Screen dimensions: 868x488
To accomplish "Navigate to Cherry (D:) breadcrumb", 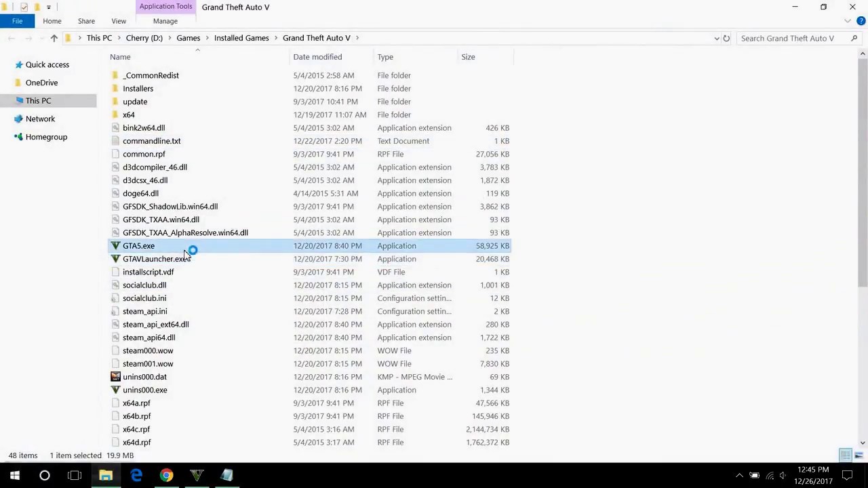I will (x=144, y=38).
